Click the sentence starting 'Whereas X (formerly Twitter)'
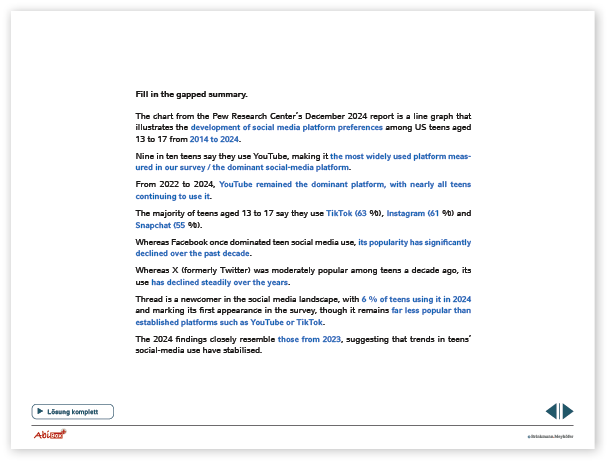This screenshot has width=609, height=463. [303, 276]
